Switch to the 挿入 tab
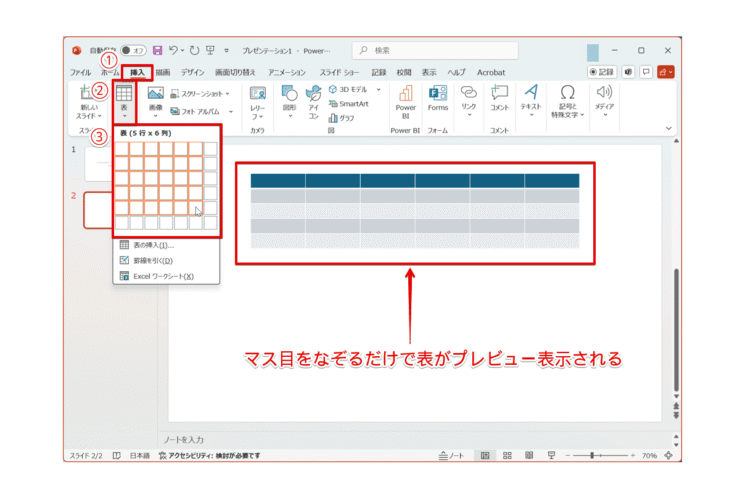The width and height of the screenshot is (740, 493). click(137, 72)
